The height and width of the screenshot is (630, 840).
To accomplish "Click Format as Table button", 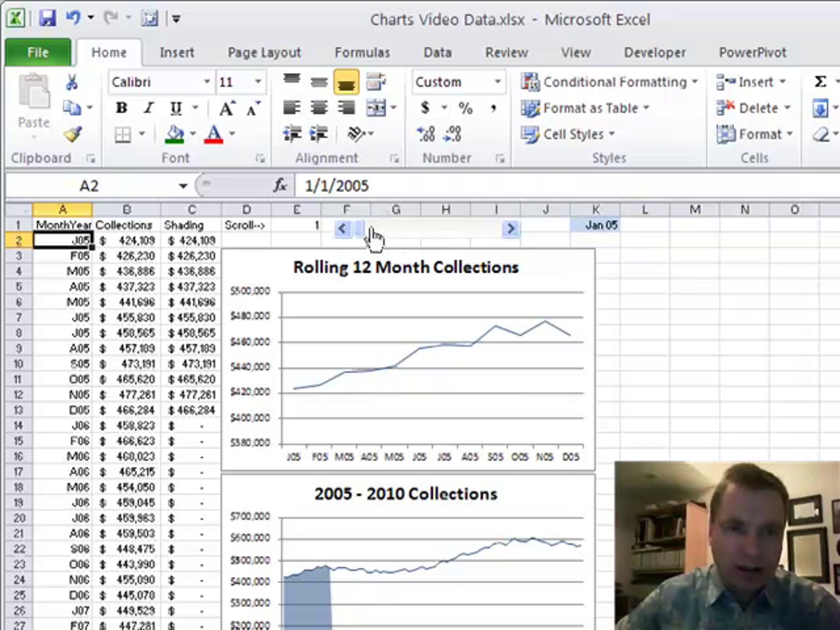I will pos(585,108).
